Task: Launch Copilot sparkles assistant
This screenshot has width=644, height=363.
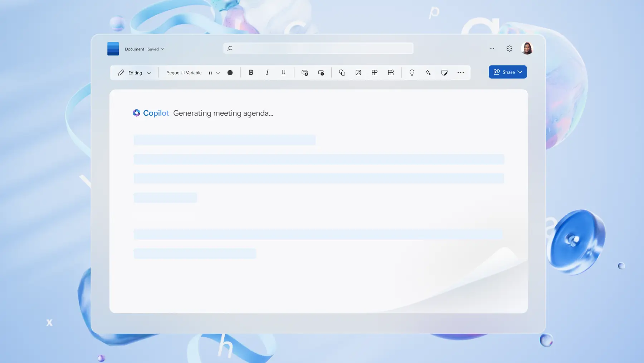Action: pyautogui.click(x=428, y=72)
